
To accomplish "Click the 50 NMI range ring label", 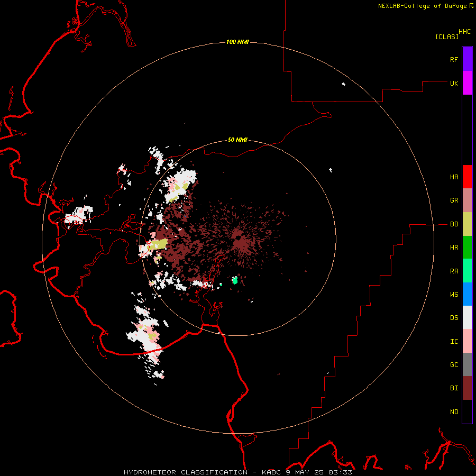I will (237, 140).
